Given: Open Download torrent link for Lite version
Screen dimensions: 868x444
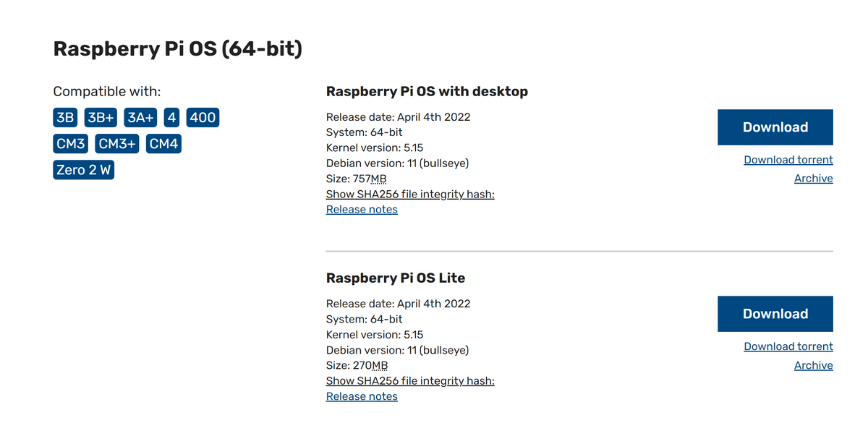Looking at the screenshot, I should [x=788, y=346].
